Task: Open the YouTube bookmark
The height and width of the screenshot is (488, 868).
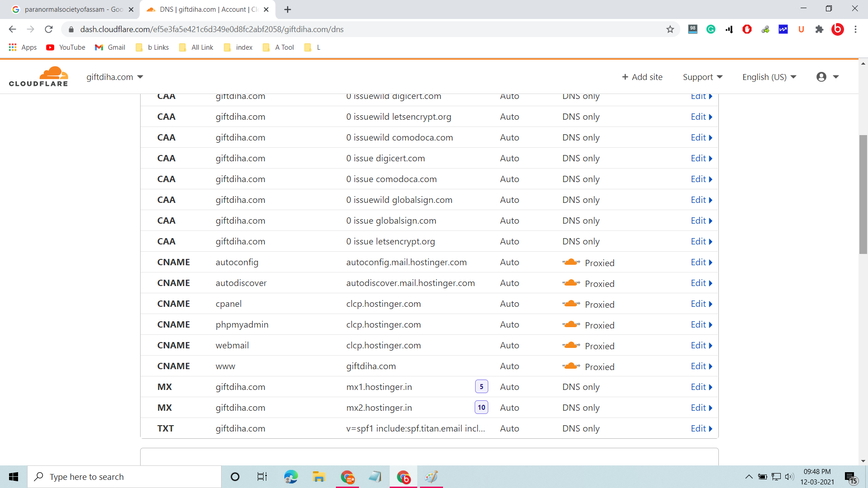Action: 66,47
